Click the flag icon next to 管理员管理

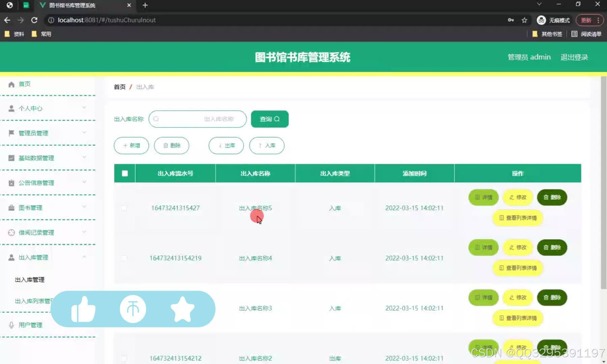pyautogui.click(x=11, y=133)
